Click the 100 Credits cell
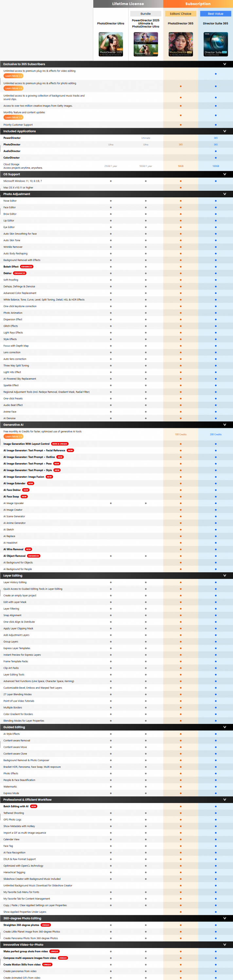 coord(181,434)
